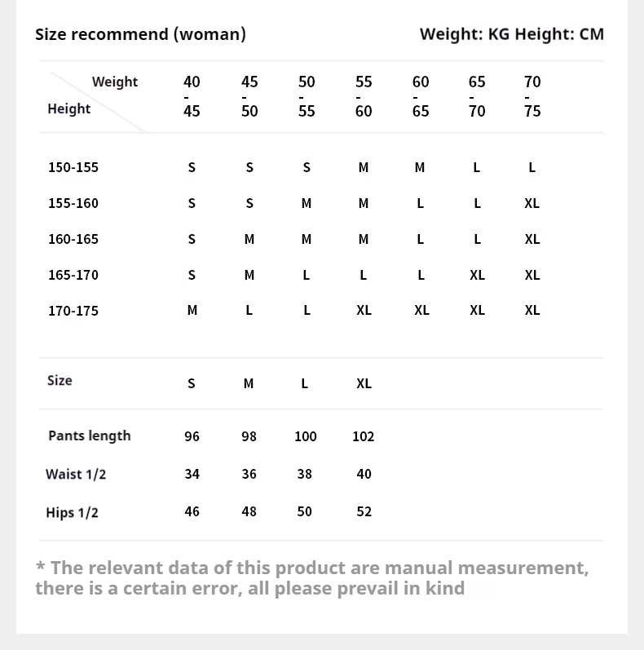Viewport: 644px width, 650px height.
Task: Click the M cell in the 170-175 row
Action: coord(192,310)
